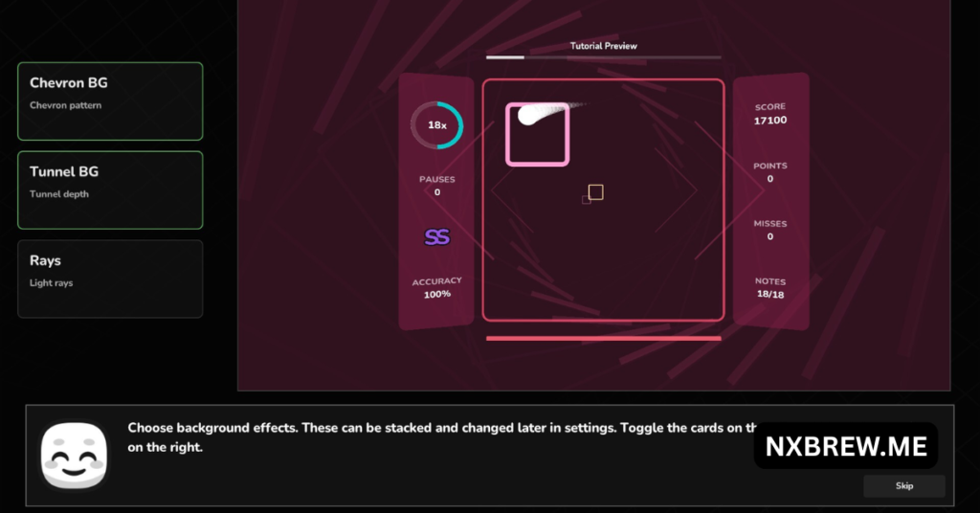The image size is (980, 513).
Task: Click the Tutorial Preview progress bar
Action: (x=603, y=57)
